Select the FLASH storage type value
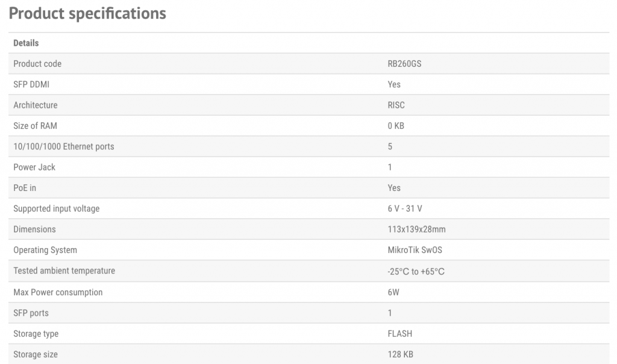617x364 pixels. click(400, 333)
